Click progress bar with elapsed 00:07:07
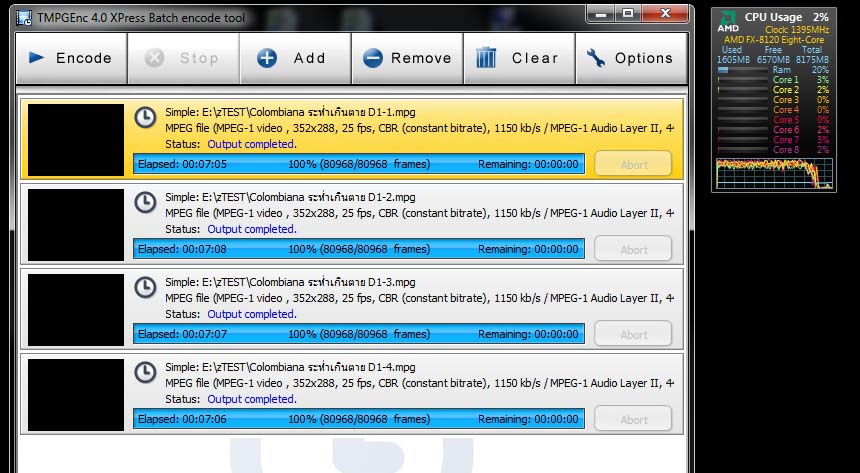The height and width of the screenshot is (473, 860). click(x=359, y=334)
